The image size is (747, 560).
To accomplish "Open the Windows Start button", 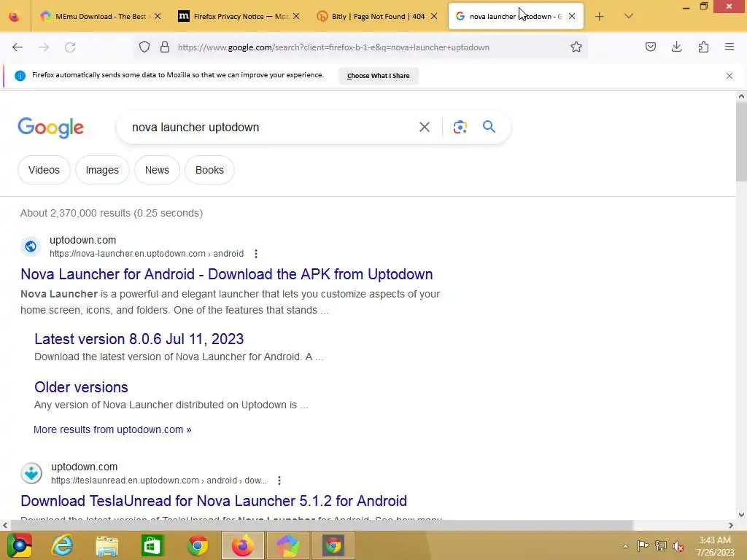I will [x=19, y=545].
